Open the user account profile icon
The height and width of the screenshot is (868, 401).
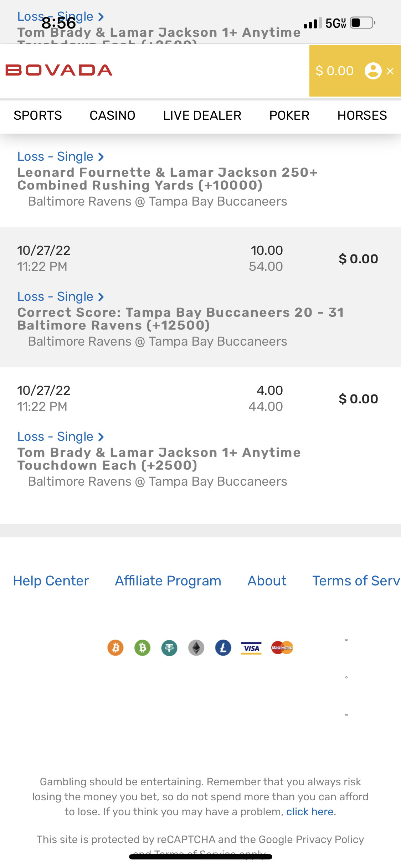373,71
